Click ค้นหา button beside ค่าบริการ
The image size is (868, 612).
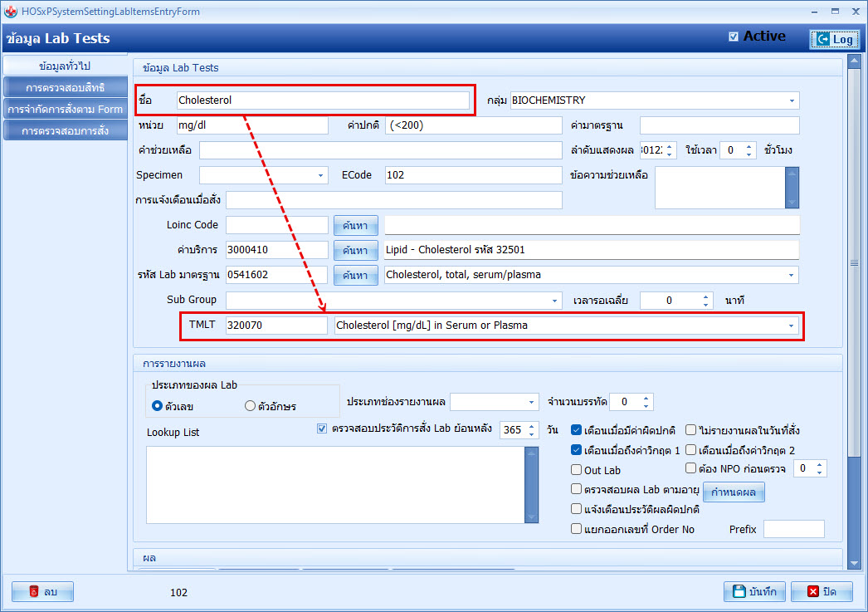pos(355,250)
